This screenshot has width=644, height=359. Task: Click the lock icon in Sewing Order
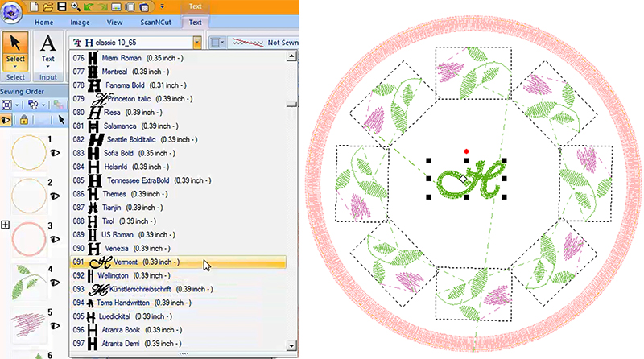(24, 120)
